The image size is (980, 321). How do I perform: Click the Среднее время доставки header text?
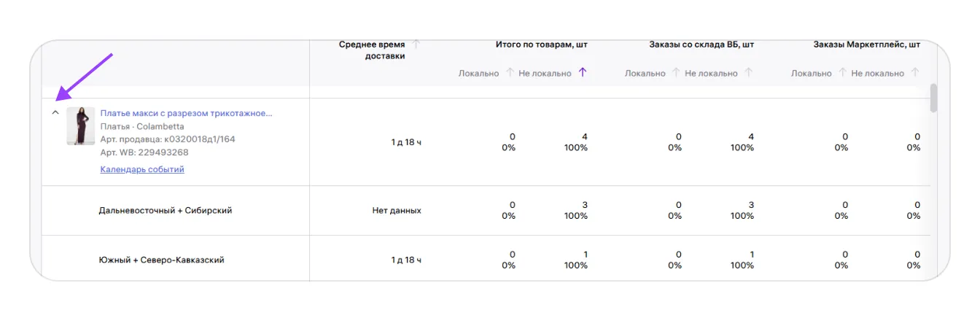pyautogui.click(x=372, y=50)
